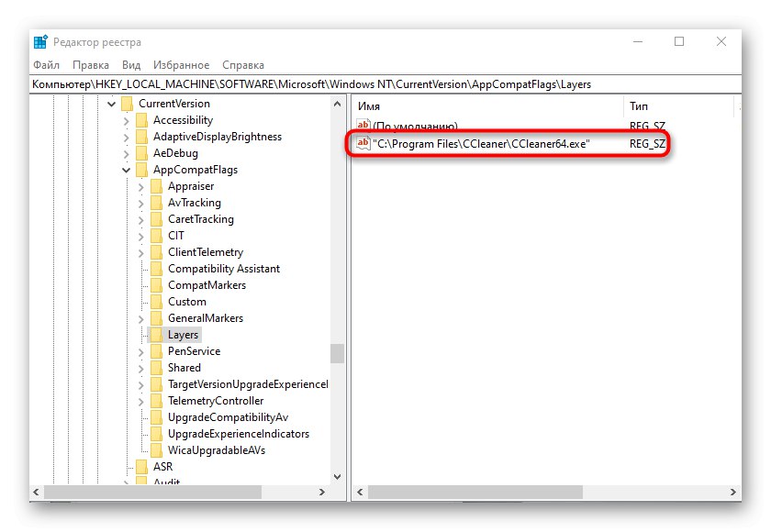Click the WicaUpgradableAVs folder icon
Image resolution: width=771 pixels, height=532 pixels.
click(156, 450)
